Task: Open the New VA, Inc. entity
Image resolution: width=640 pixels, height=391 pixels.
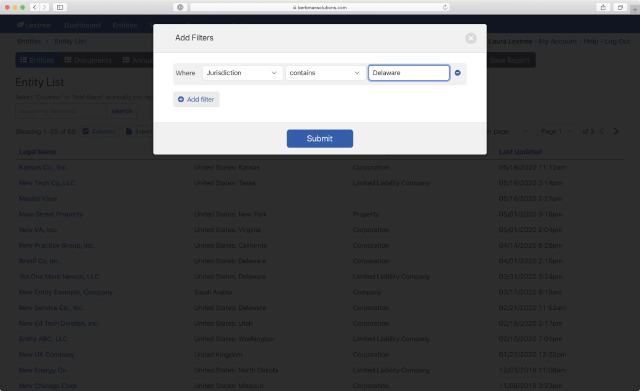Action: click(38, 230)
